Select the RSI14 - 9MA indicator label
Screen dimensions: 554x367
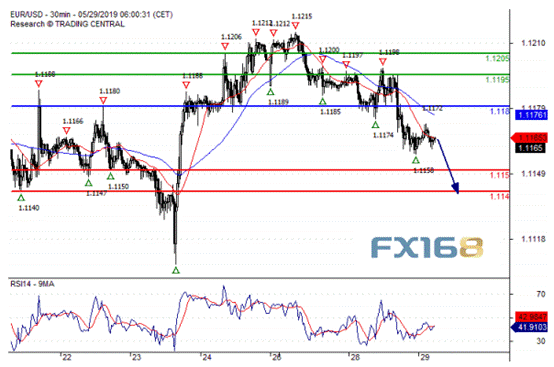tap(33, 284)
